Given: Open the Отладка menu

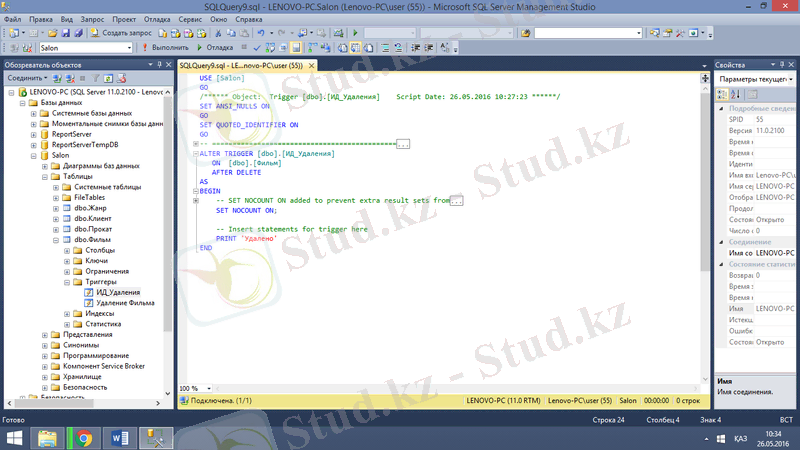Looking at the screenshot, I should 157,19.
